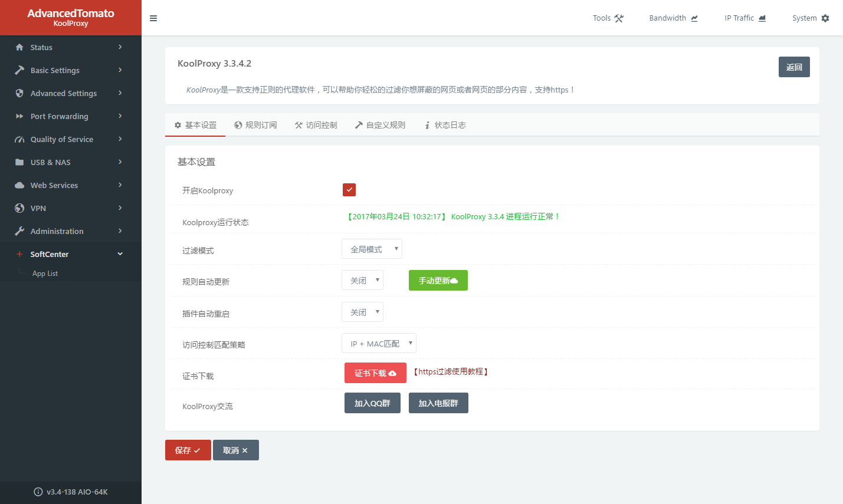
Task: Open the 访问控制匹配策略 dropdown
Action: tap(379, 344)
